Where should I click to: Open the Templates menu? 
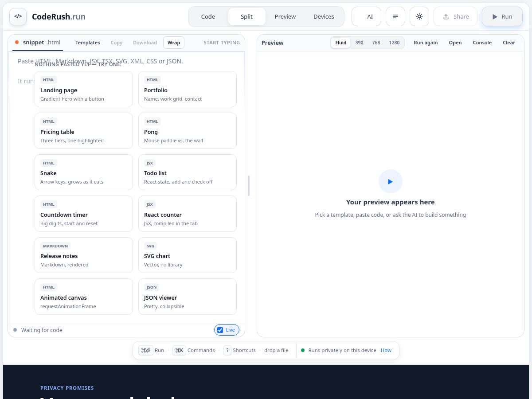88,43
